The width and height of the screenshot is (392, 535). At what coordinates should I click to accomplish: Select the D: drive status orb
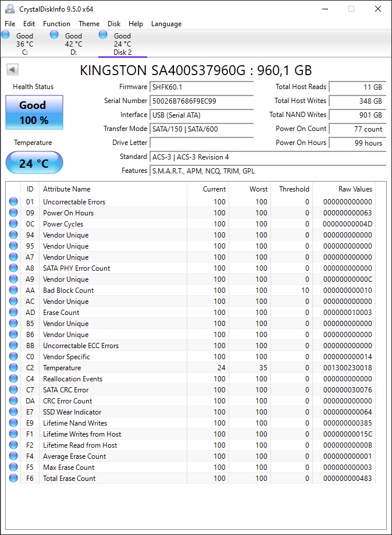(x=54, y=34)
